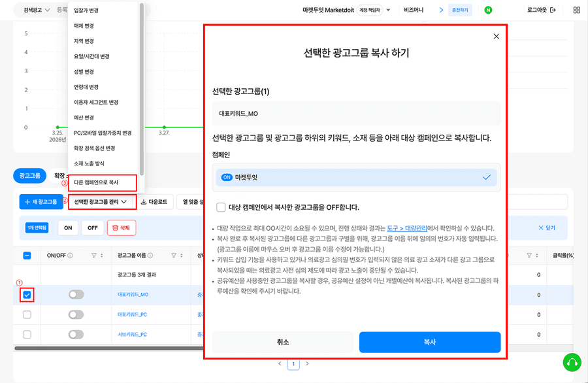Viewport: 588px width, 383px height.
Task: Open the top-right grid apps icon
Action: click(x=578, y=11)
